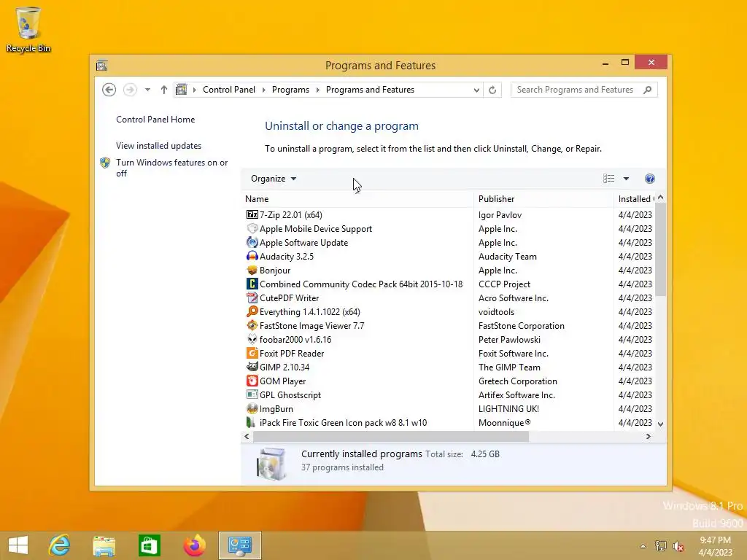Open Windows Store from the taskbar
Screen dimensions: 747x560
click(149, 545)
